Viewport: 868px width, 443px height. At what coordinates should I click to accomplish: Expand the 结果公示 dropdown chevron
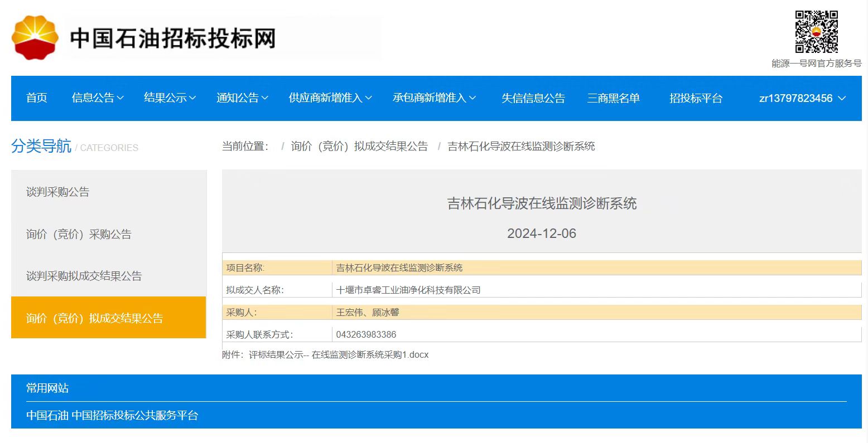192,98
